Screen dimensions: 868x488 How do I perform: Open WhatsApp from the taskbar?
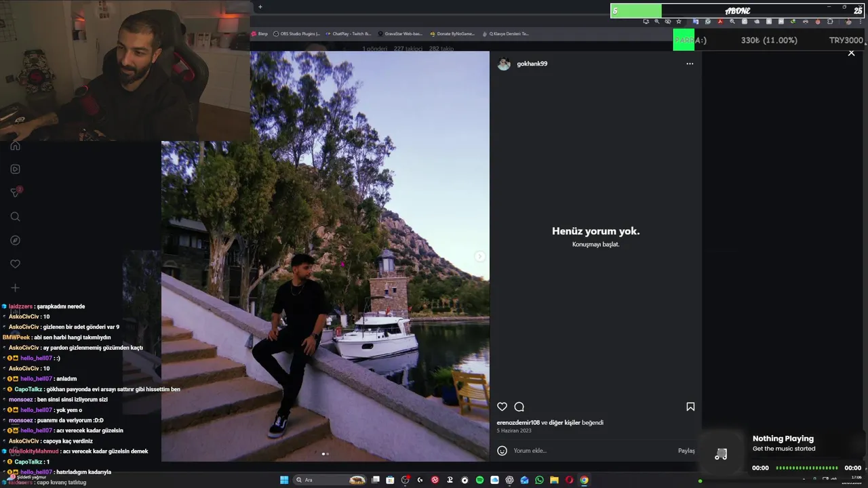[x=539, y=480]
